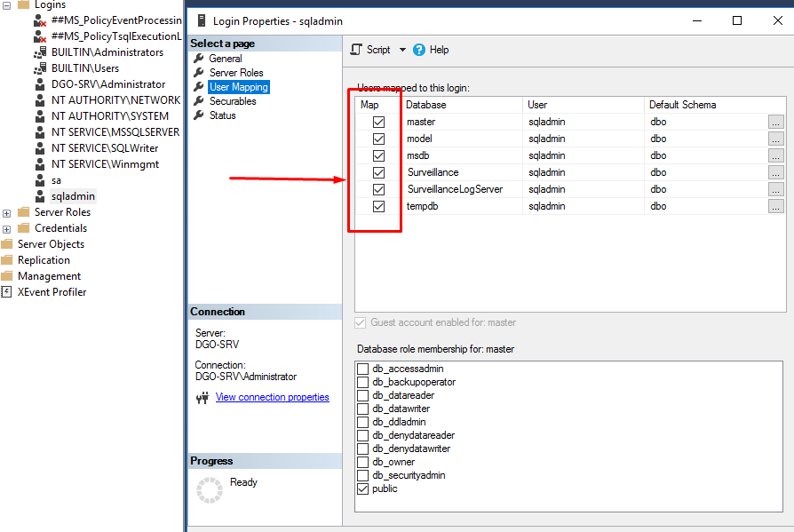Click the ellipsis button for master default schema
Image resolution: width=794 pixels, height=532 pixels.
(x=776, y=122)
